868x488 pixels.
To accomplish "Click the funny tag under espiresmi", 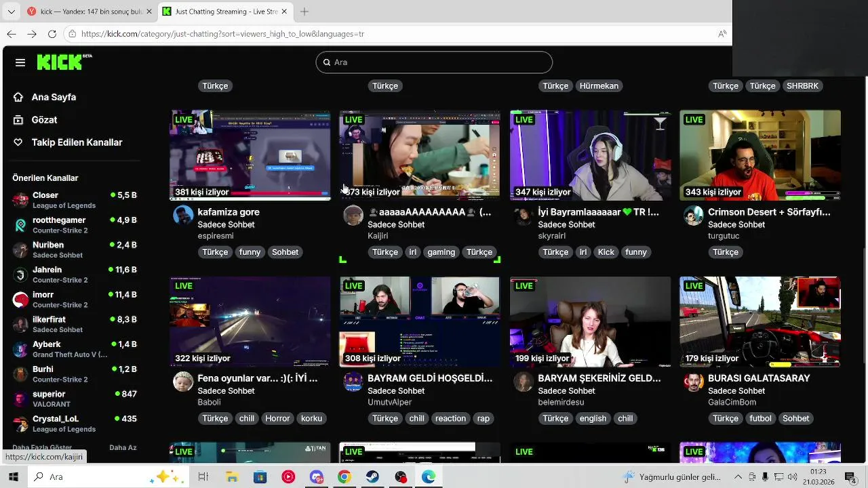I will [250, 252].
